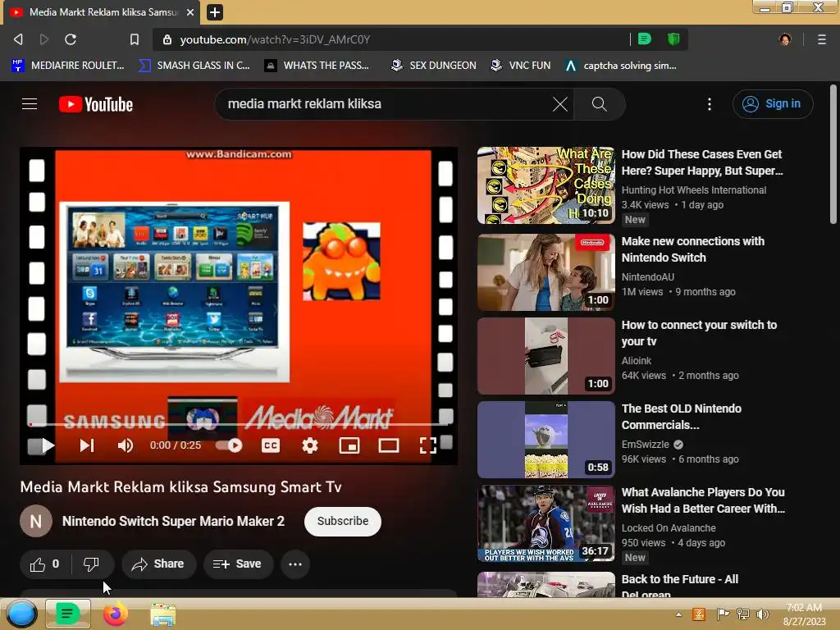Click the address bar URL field
This screenshot has width=840, height=630.
coord(391,39)
